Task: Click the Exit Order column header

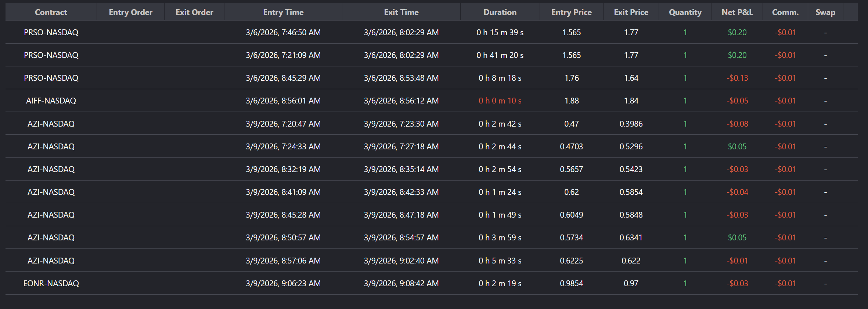Action: (194, 12)
